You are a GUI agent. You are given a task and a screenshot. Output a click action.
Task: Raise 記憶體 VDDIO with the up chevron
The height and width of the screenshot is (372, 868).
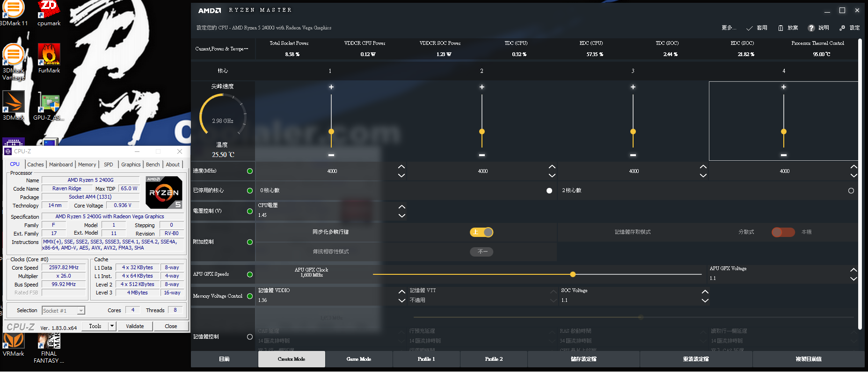[x=402, y=292]
